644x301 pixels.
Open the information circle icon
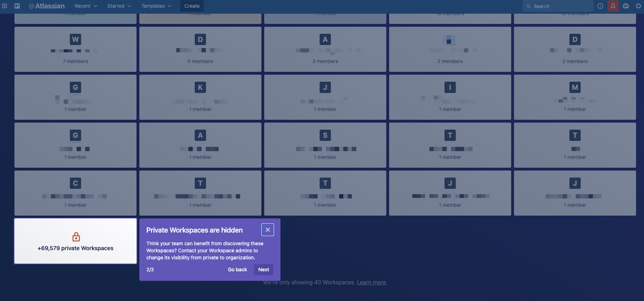[600, 6]
